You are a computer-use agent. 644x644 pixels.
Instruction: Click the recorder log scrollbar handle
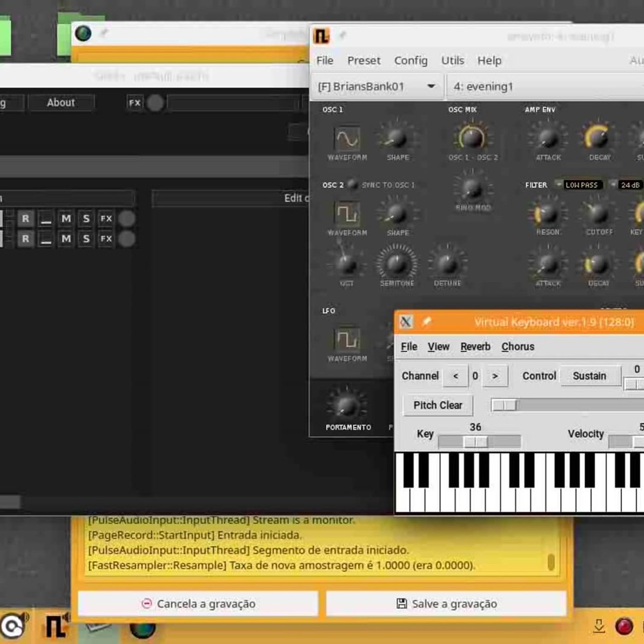(x=551, y=562)
